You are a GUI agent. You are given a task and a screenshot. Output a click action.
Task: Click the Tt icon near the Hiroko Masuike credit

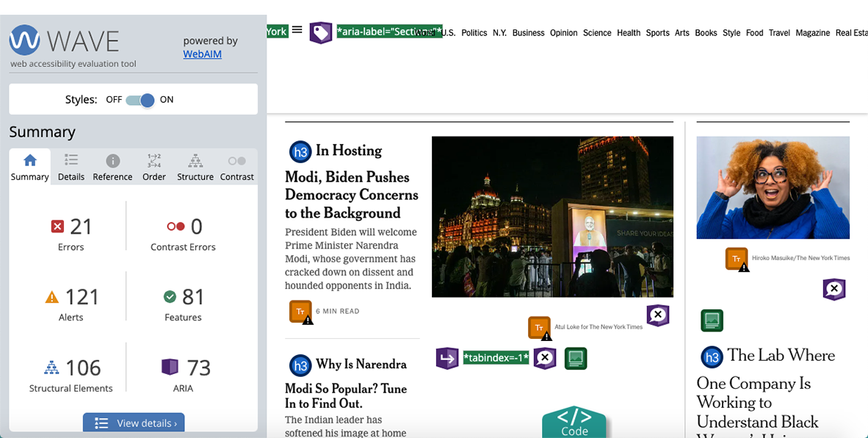[x=736, y=259]
